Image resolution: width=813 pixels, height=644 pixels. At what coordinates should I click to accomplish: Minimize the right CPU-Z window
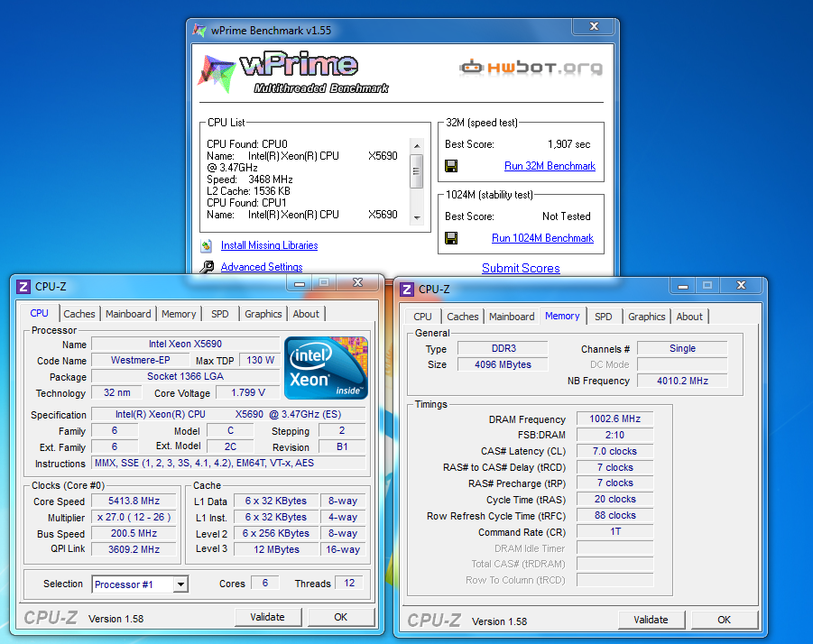(683, 286)
